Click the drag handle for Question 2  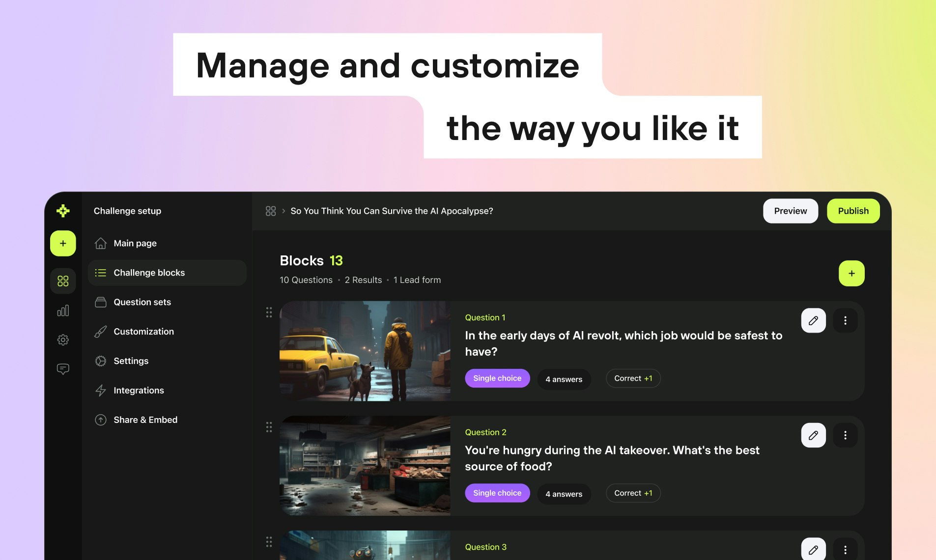[x=269, y=427]
